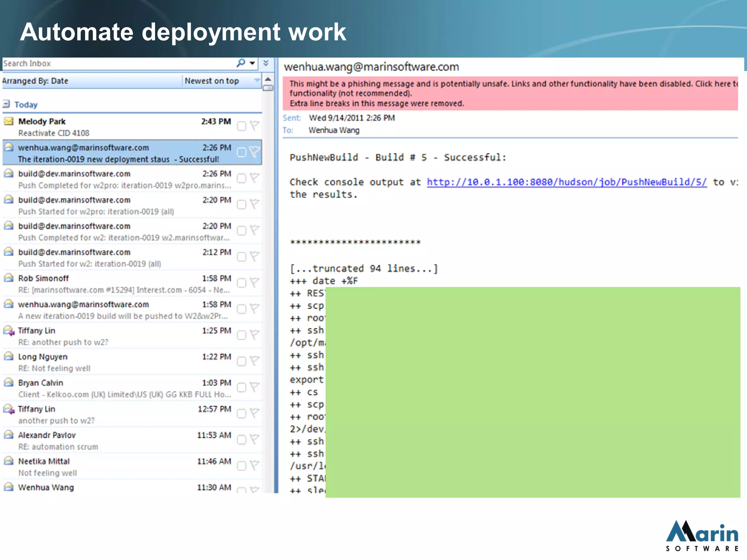This screenshot has height=560, width=747.
Task: Select the Kelkoo.com client email from Bryan Calvin
Action: point(132,388)
